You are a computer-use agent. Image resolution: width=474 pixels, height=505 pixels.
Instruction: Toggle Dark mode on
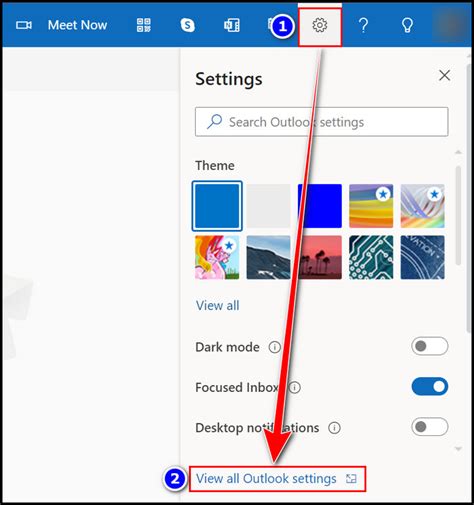click(x=430, y=346)
